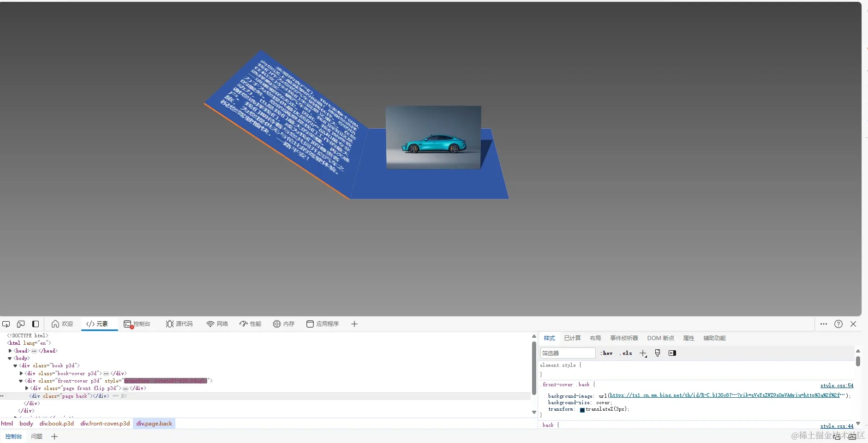Click the ellipsis badge in book-cover div
This screenshot has height=443, width=868.
pyautogui.click(x=106, y=373)
